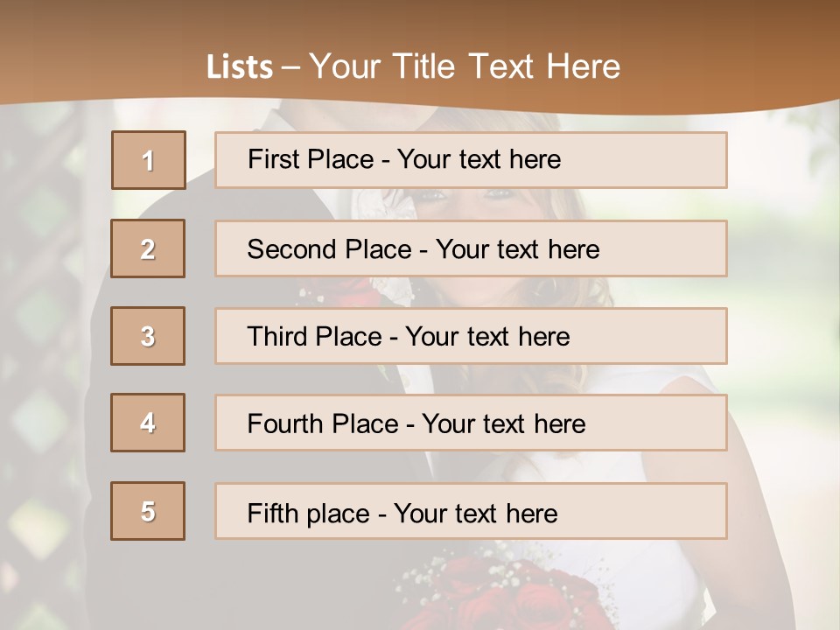Screen dimensions: 840x630
Task: Click the word Fourth in fourth bar
Action: (x=285, y=423)
